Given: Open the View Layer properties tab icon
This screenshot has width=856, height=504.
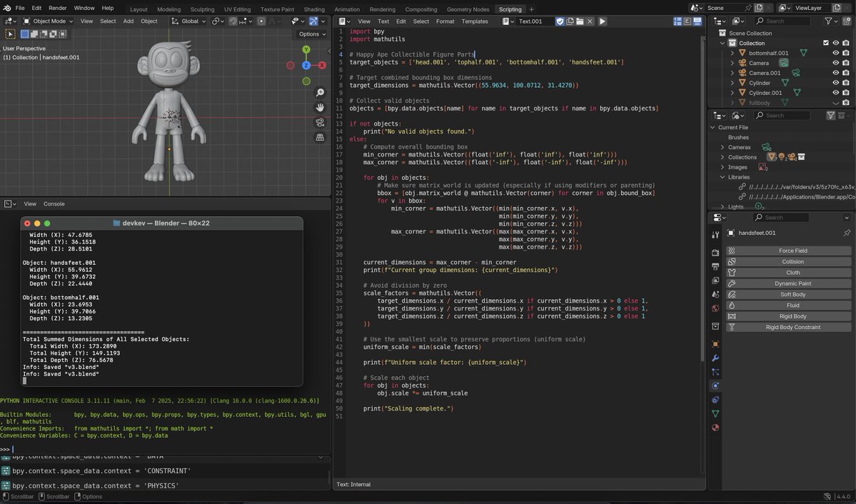Looking at the screenshot, I should [x=715, y=280].
